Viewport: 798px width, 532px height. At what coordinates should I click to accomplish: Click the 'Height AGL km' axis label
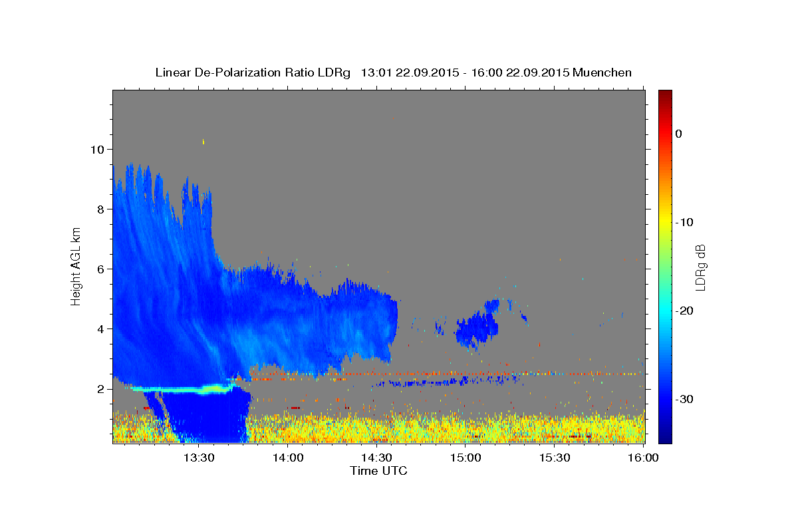click(76, 266)
